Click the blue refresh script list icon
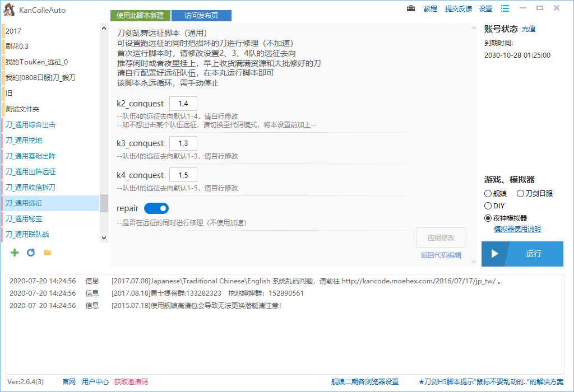The height and width of the screenshot is (392, 574). (31, 253)
